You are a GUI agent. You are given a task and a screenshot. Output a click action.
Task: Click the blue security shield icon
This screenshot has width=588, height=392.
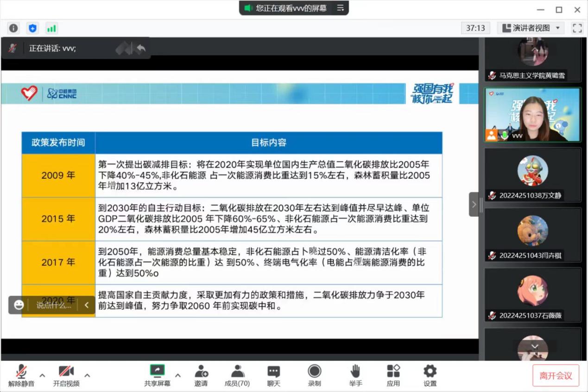(32, 28)
